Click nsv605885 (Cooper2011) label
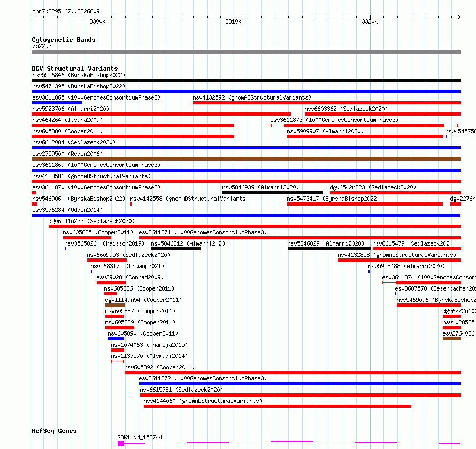Image resolution: width=476 pixels, height=449 pixels. point(98,232)
